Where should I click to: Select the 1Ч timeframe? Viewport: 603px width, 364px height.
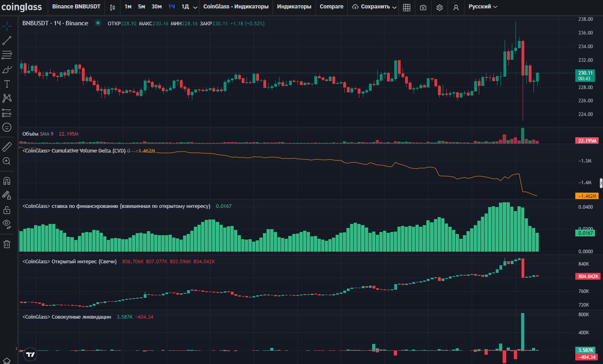click(171, 7)
